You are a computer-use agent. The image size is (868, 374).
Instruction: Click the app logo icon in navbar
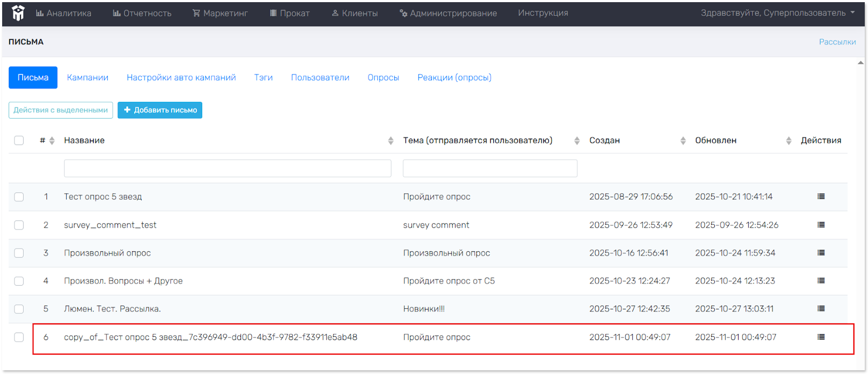click(x=18, y=13)
